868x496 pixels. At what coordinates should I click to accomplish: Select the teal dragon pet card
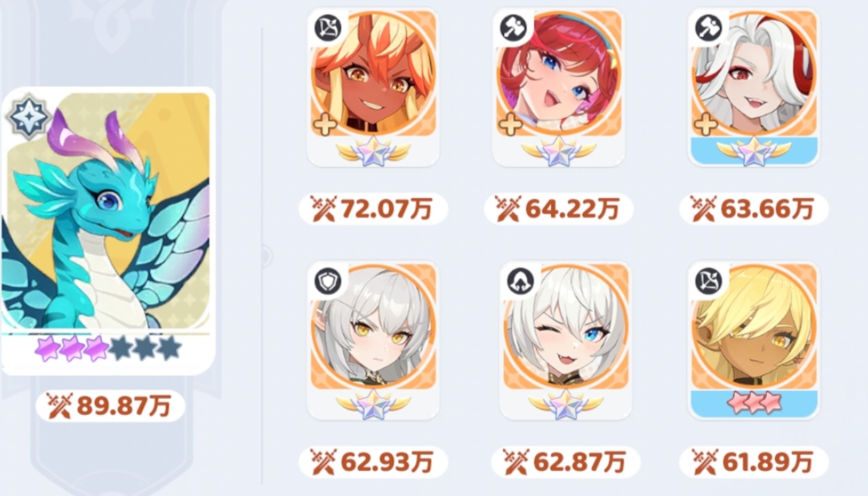point(108,230)
